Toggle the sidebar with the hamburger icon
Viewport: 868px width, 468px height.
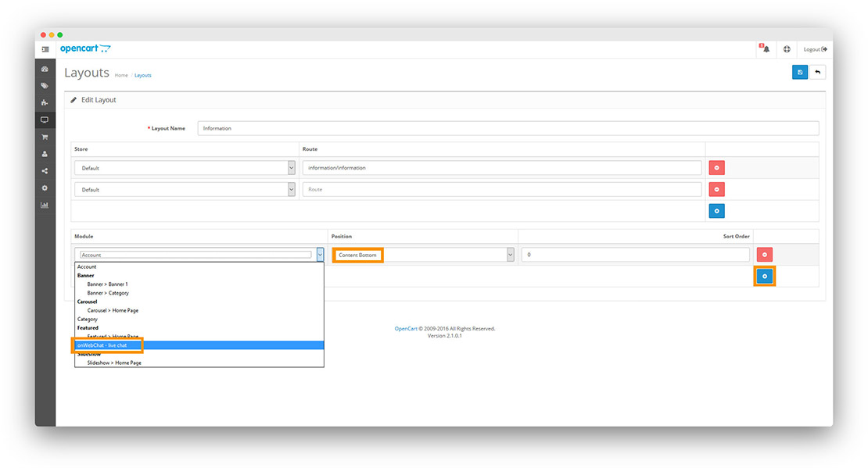pos(45,48)
